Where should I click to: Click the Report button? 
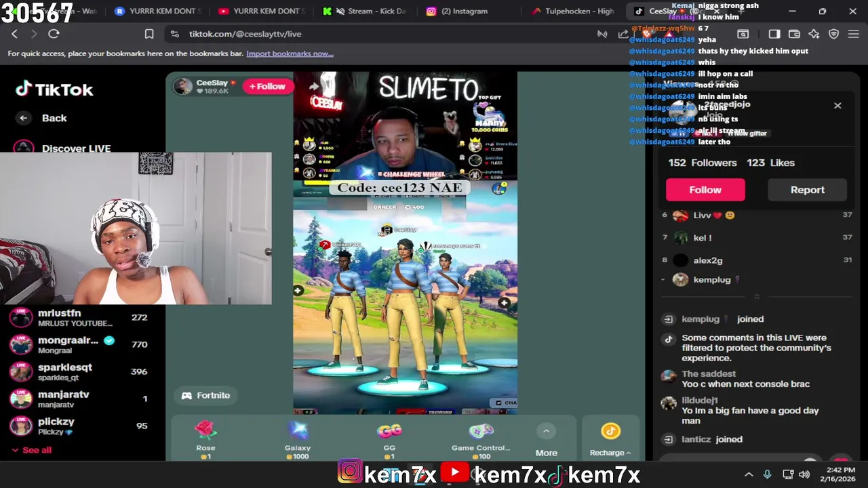click(807, 190)
